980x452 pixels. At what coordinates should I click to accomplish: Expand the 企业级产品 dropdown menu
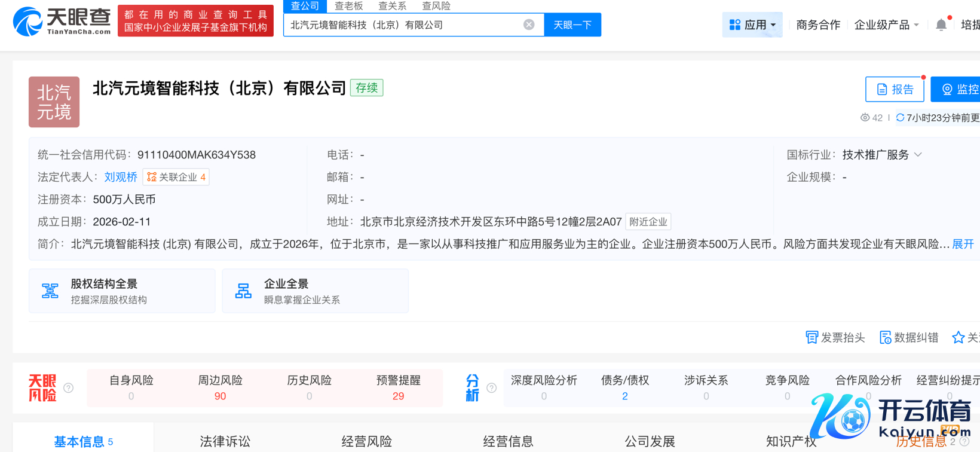pyautogui.click(x=887, y=25)
